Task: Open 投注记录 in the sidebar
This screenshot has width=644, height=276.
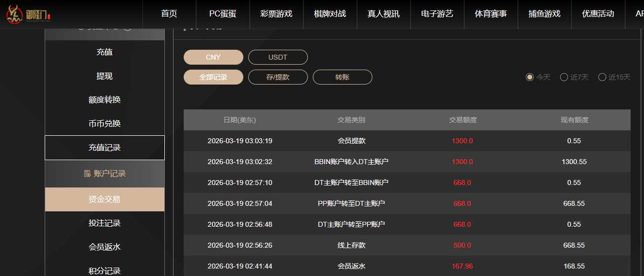Action: tap(105, 223)
